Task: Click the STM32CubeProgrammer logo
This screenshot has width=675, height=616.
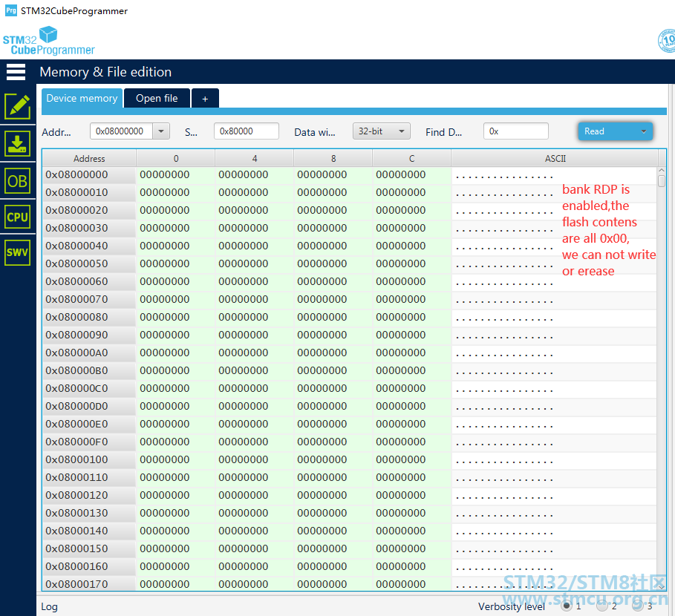Action: tap(49, 41)
